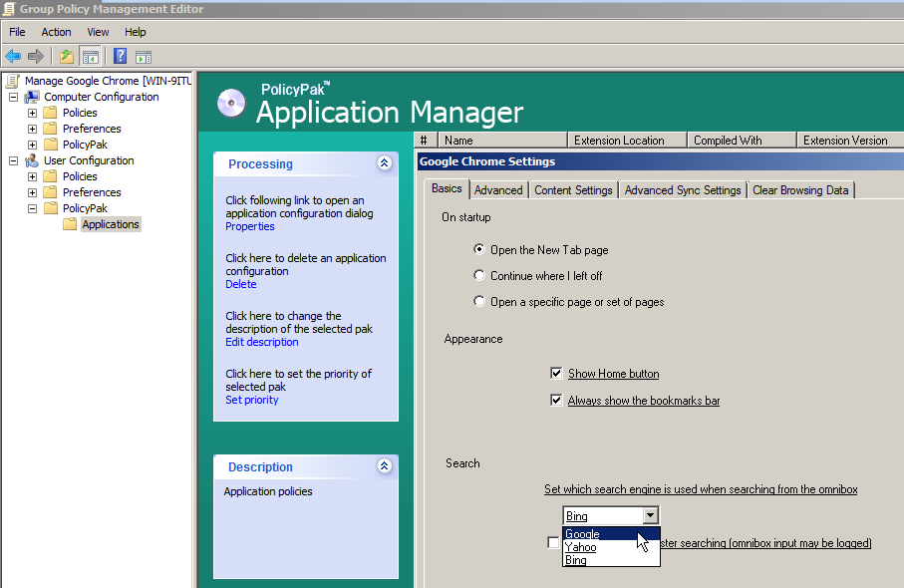Screen dimensions: 904x588
Task: Click the Manage Google Chrome scroll icon
Action: [x=13, y=81]
